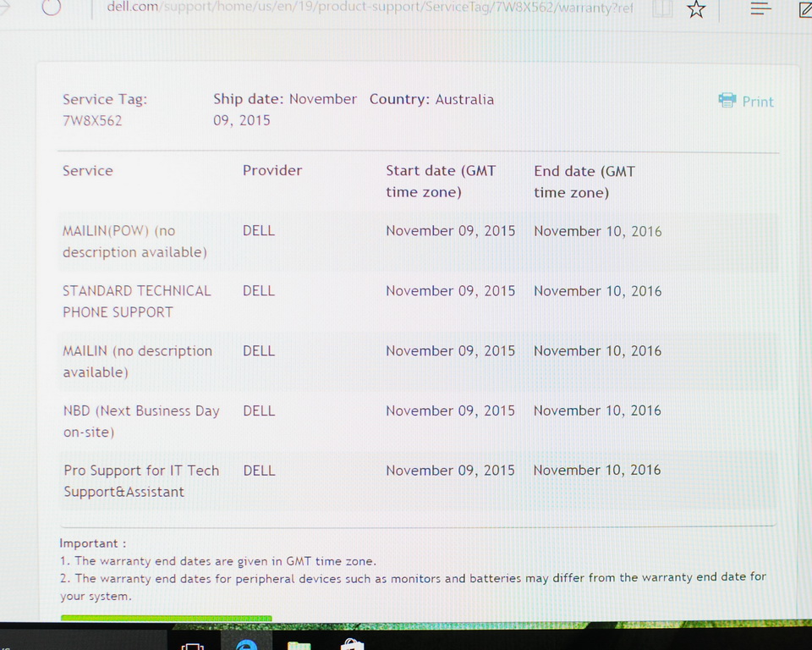Select 'MAILIN(POW) (no description available)' service

[134, 241]
